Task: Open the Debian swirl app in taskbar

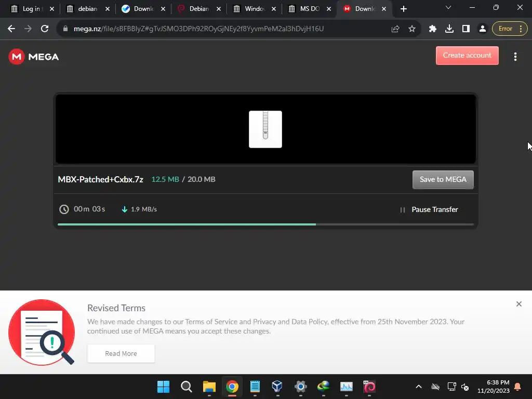Action: pyautogui.click(x=369, y=387)
